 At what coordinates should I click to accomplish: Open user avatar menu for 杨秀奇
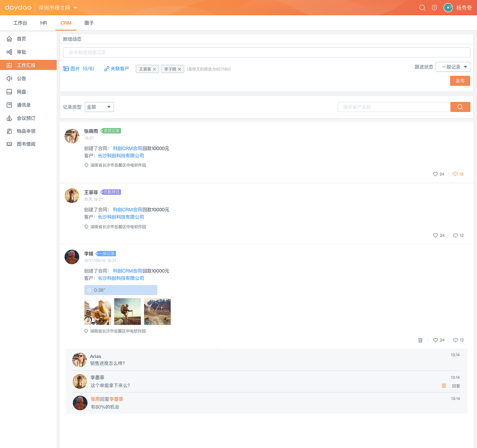(x=448, y=7)
